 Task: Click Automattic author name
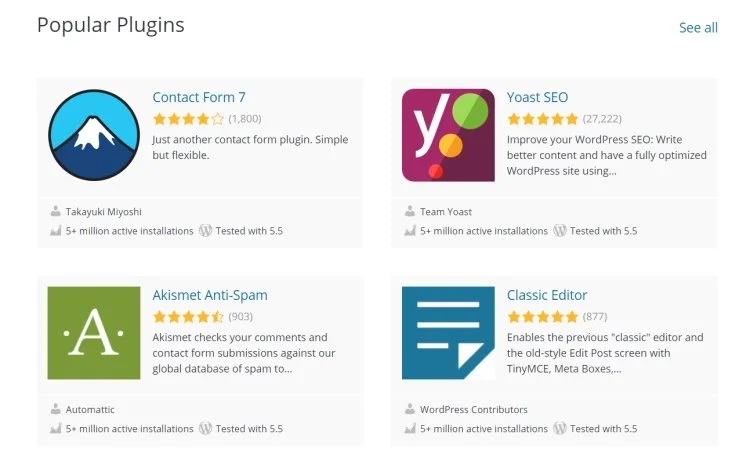coord(91,410)
